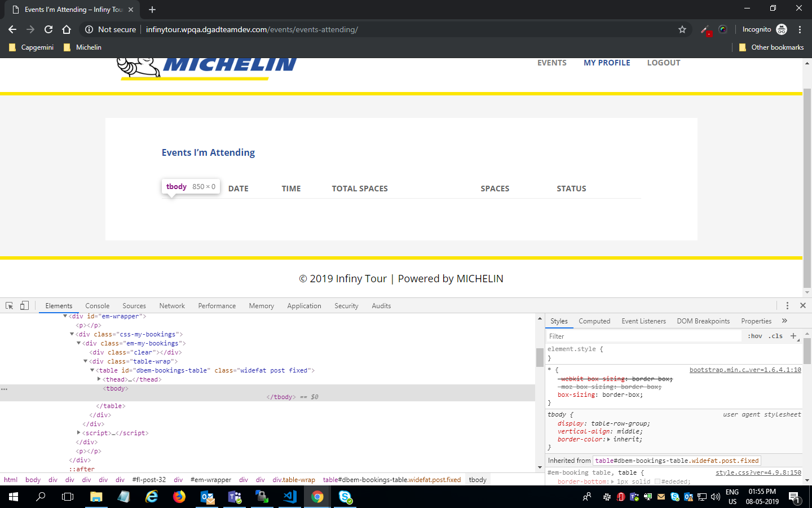This screenshot has height=508, width=812.
Task: Click the Inherited from table#dbem-bookings-table link
Action: click(677, 461)
